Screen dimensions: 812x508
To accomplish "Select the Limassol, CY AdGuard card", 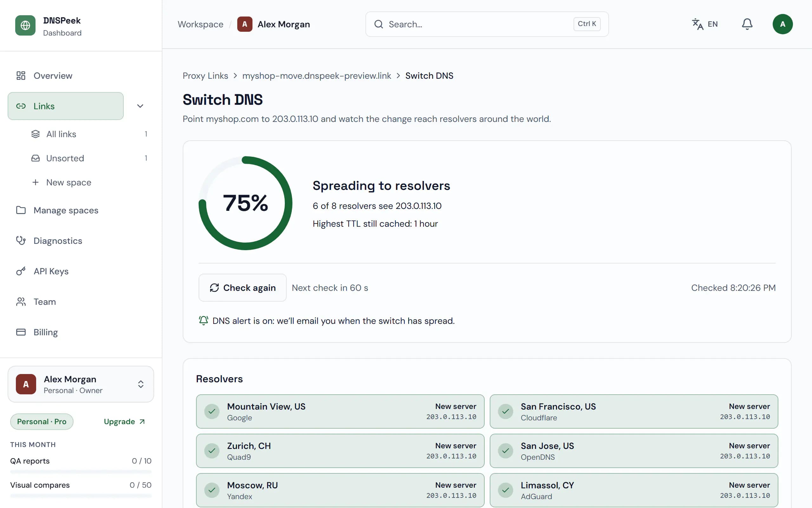I will coord(633,490).
